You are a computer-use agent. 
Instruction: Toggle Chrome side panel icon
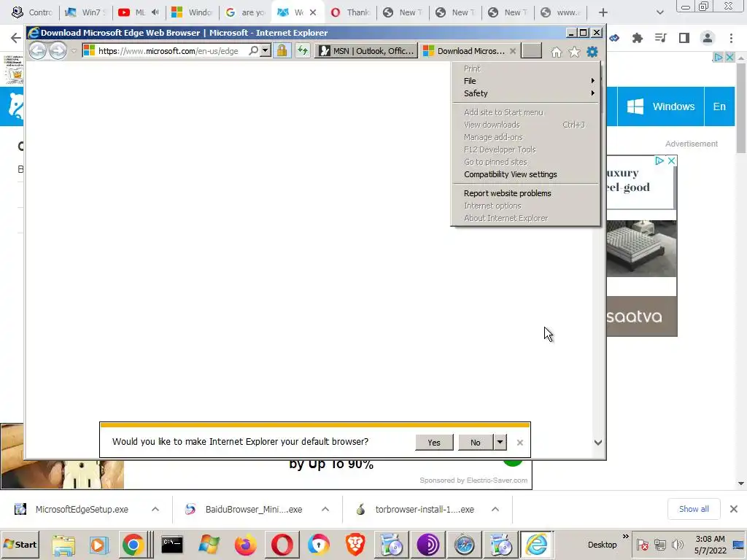coord(684,38)
